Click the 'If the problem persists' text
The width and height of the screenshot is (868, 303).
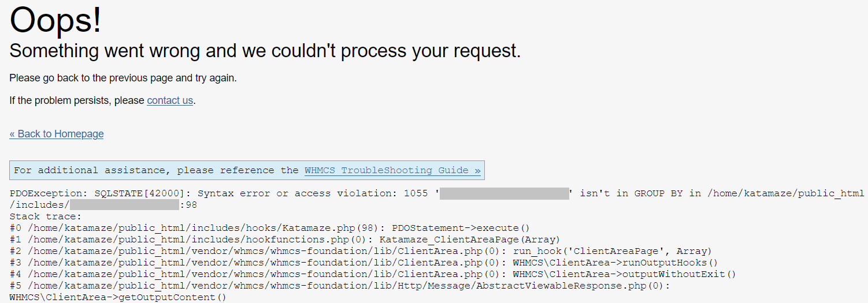click(77, 100)
